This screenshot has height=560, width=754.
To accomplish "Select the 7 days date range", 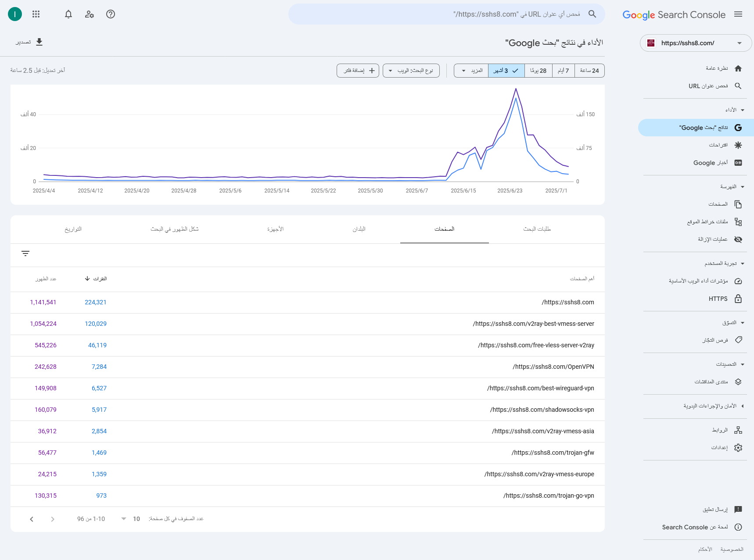I will click(563, 71).
